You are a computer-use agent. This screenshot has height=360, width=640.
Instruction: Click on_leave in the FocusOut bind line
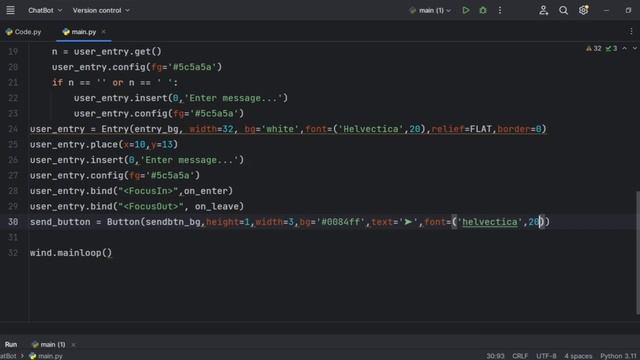coord(216,207)
